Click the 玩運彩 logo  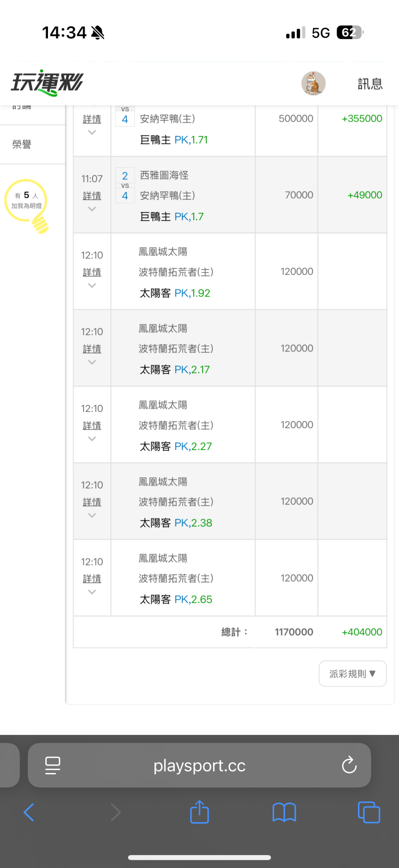pos(47,83)
